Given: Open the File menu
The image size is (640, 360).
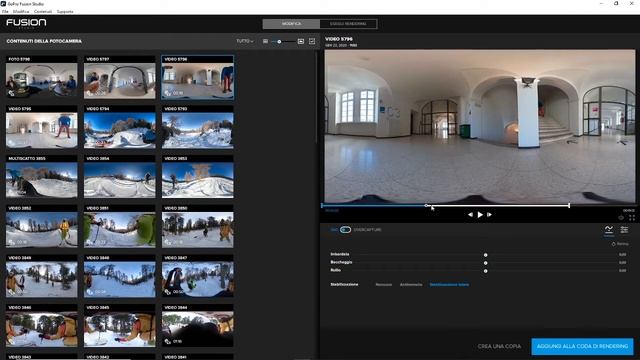Looking at the screenshot, I should (5, 11).
